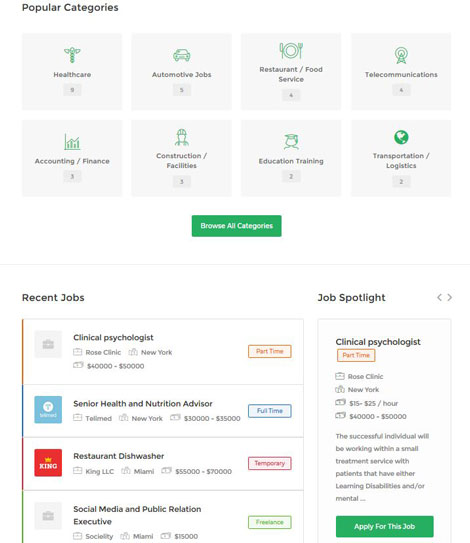Click the Tellmed company logo thumbnail
This screenshot has width=470, height=543.
click(48, 410)
